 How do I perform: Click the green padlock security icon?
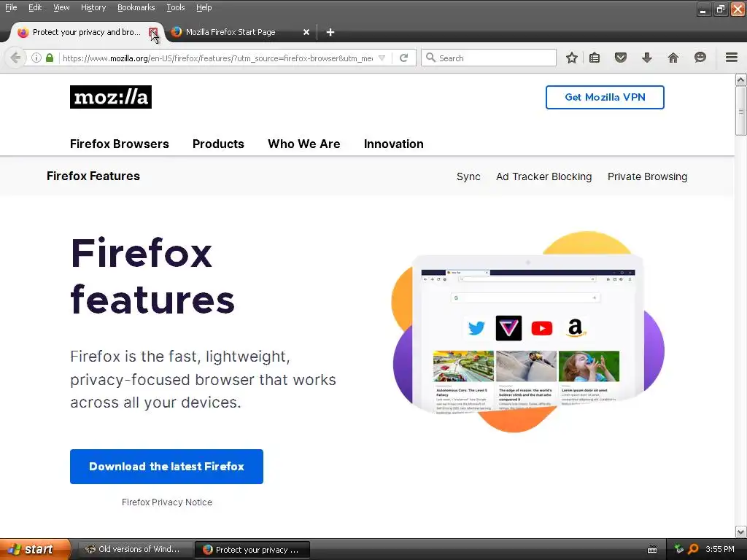50,58
